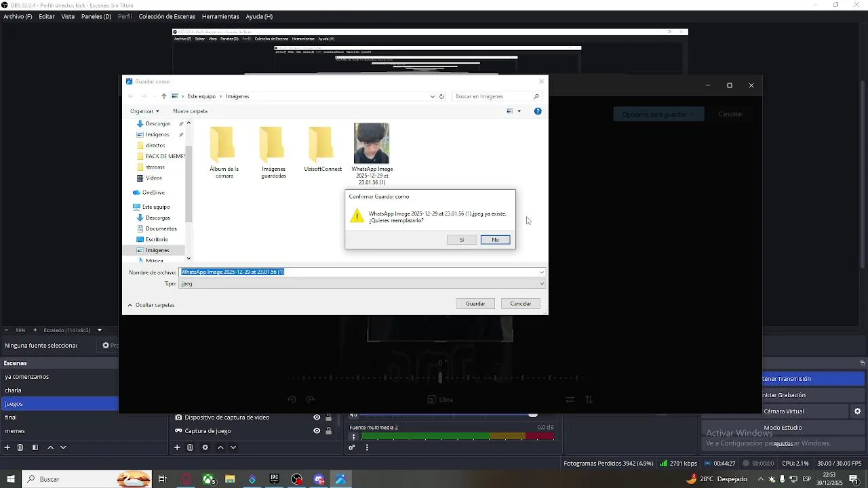Collapse folders with Ocultar carpetas
The width and height of the screenshot is (868, 488).
151,305
